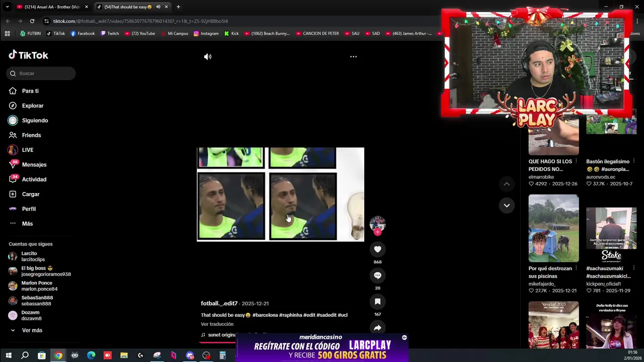Open Chrome apps grid shortcut

coord(7,34)
